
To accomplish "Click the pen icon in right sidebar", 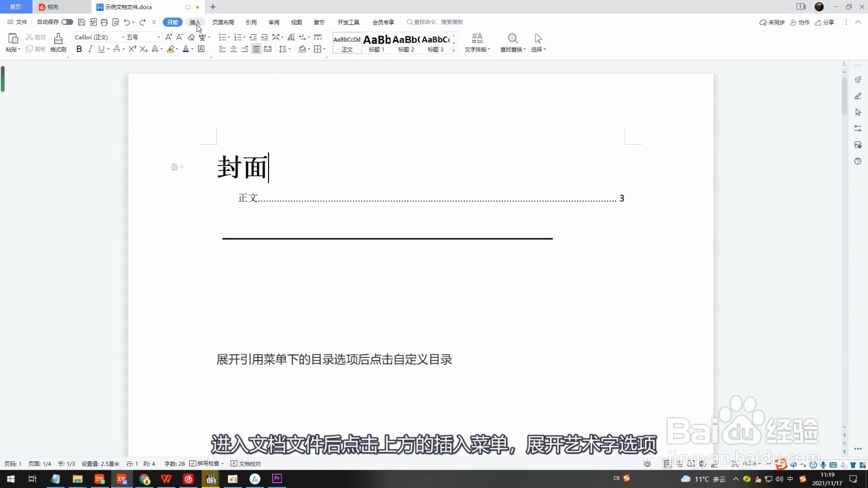I will point(858,96).
